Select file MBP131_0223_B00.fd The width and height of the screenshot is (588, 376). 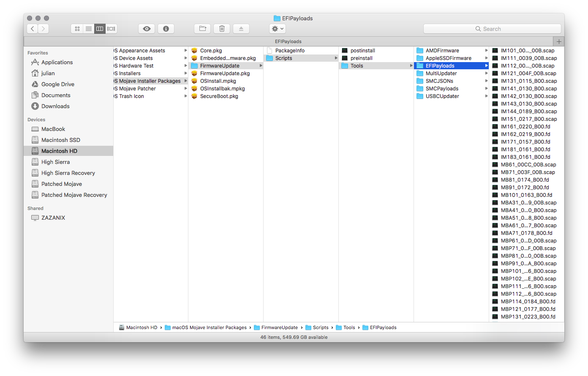527,316
